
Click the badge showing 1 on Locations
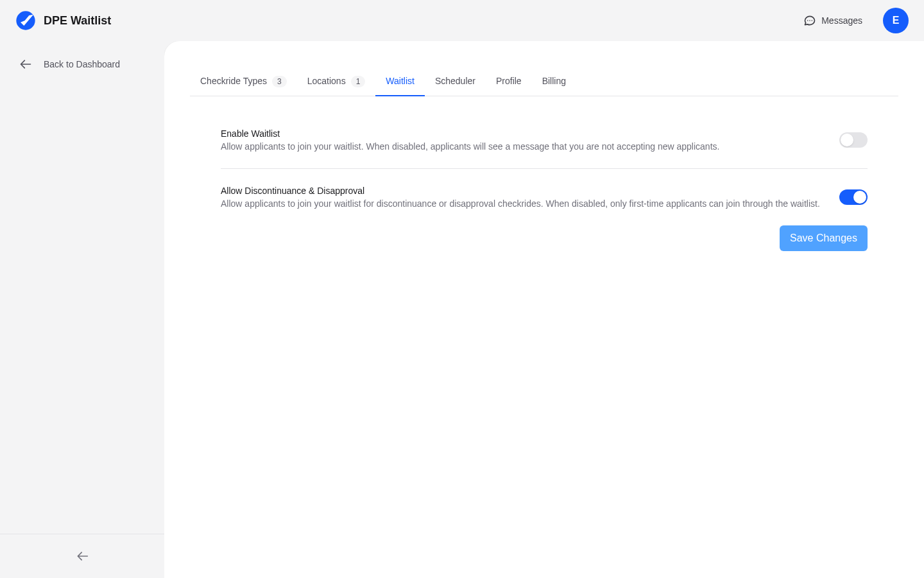tap(358, 82)
